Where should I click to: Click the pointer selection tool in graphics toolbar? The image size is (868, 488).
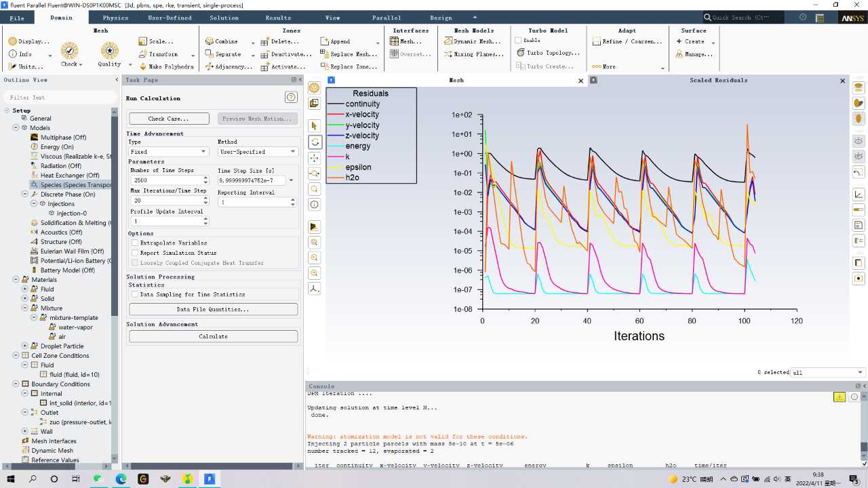314,126
